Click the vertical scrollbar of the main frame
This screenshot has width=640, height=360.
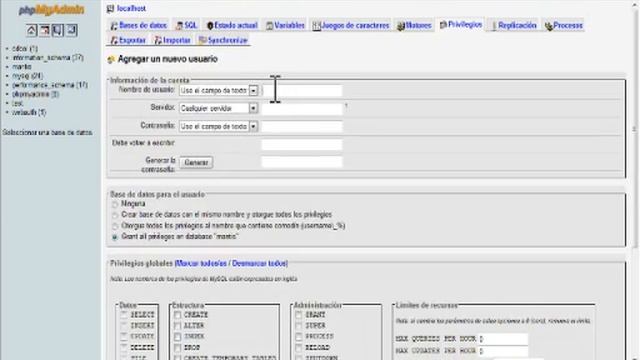[x=634, y=129]
